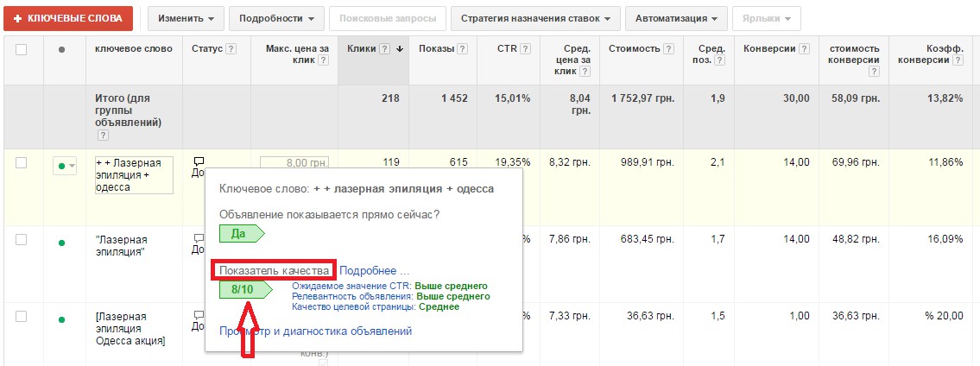This screenshot has height=366, width=980.
Task: Select the checkbox for [Лазерная эпиляция Одесса акция] row
Action: (22, 317)
